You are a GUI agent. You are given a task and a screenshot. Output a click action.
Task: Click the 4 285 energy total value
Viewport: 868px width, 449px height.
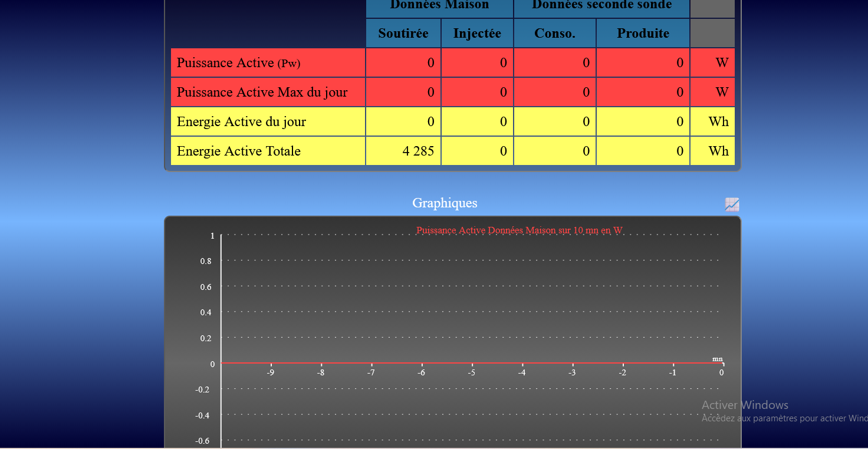click(x=418, y=151)
